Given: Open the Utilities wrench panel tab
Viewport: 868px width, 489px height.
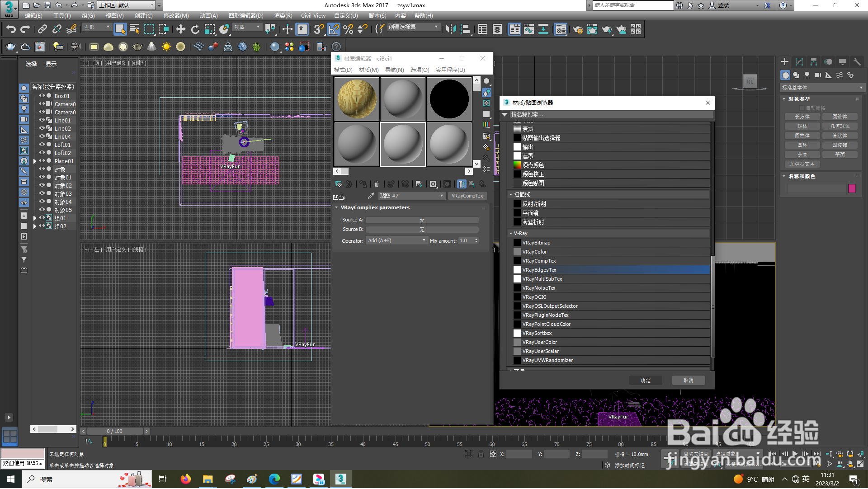Looking at the screenshot, I should tap(857, 62).
